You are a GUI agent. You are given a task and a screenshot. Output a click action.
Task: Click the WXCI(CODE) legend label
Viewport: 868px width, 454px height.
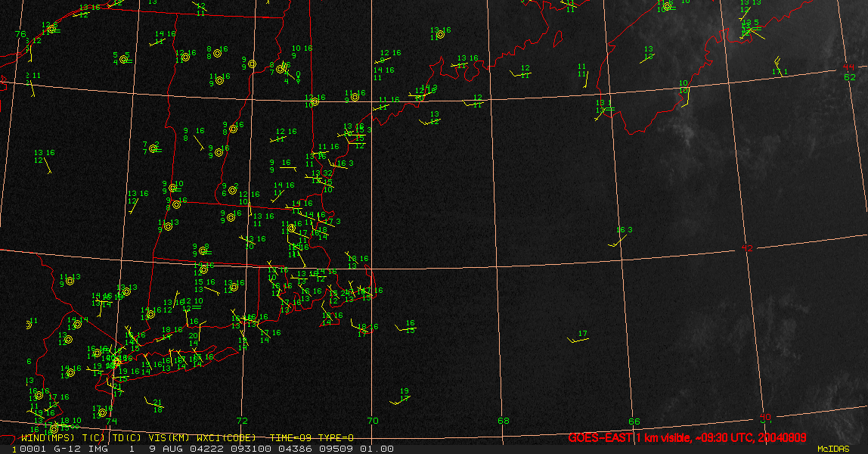[x=226, y=437]
